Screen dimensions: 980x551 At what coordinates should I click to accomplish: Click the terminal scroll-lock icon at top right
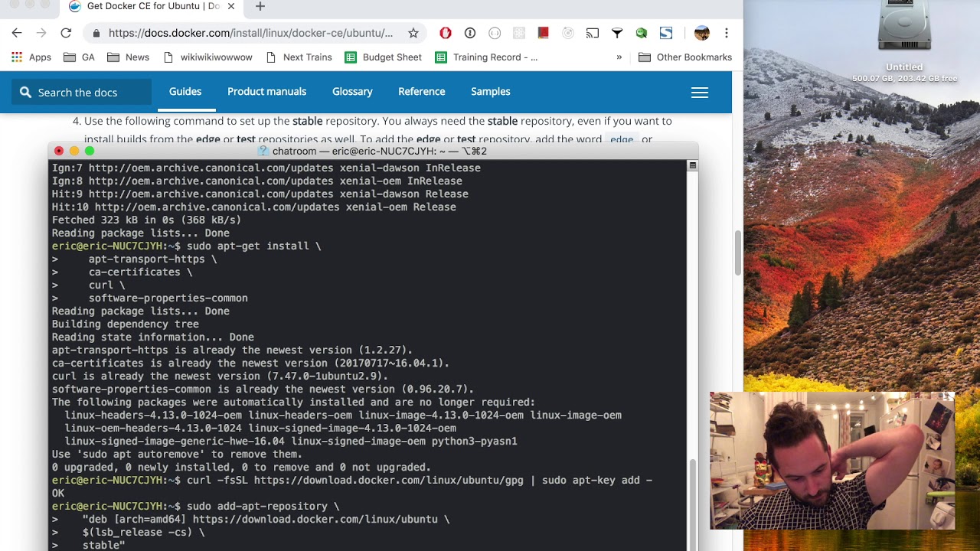pos(692,166)
